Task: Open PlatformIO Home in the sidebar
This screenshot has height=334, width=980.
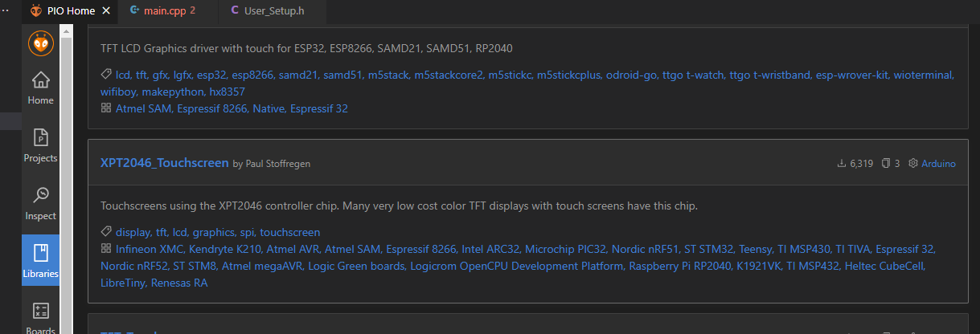Action: 40,88
